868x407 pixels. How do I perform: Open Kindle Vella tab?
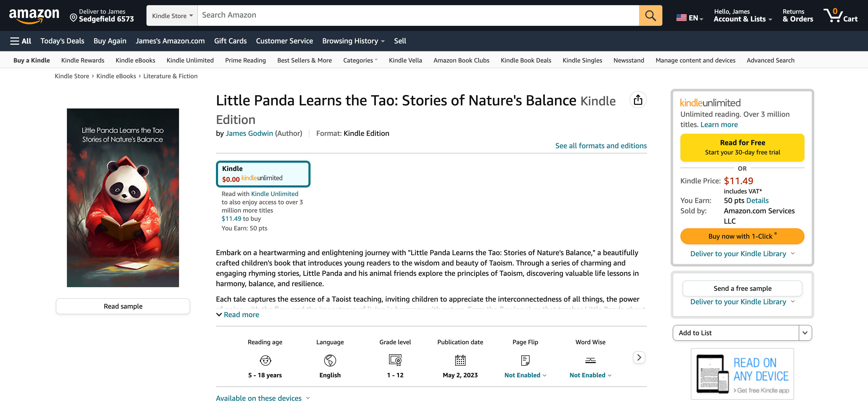(x=405, y=60)
